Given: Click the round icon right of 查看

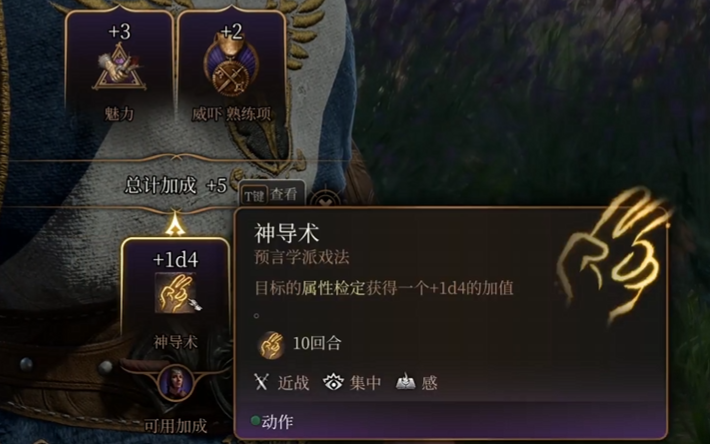Looking at the screenshot, I should (x=325, y=199).
